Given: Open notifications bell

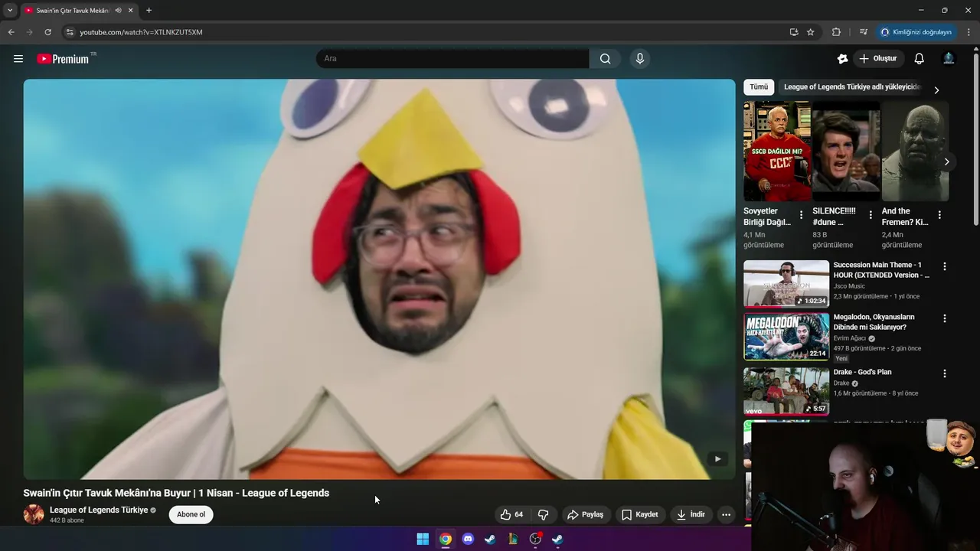Looking at the screenshot, I should [920, 59].
